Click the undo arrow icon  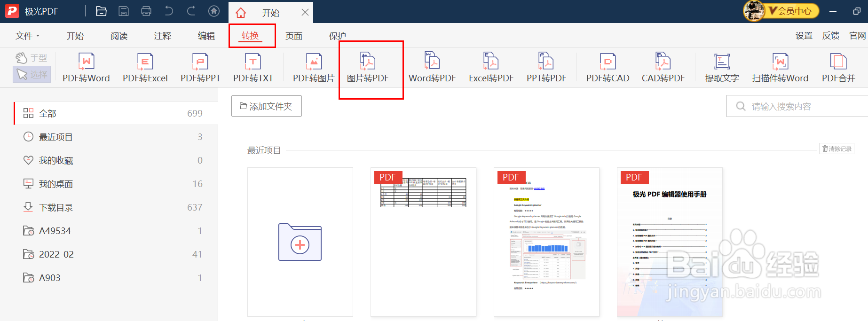click(169, 11)
